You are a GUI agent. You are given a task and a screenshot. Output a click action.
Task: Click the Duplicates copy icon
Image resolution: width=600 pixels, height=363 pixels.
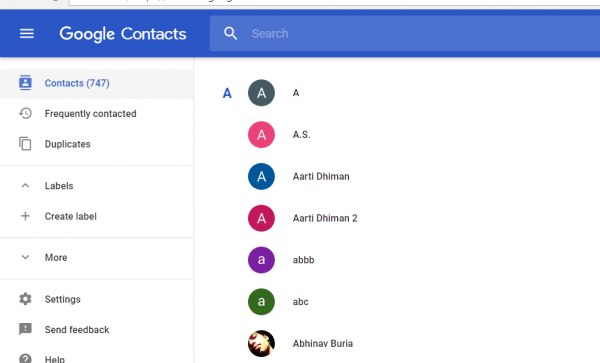click(x=25, y=143)
